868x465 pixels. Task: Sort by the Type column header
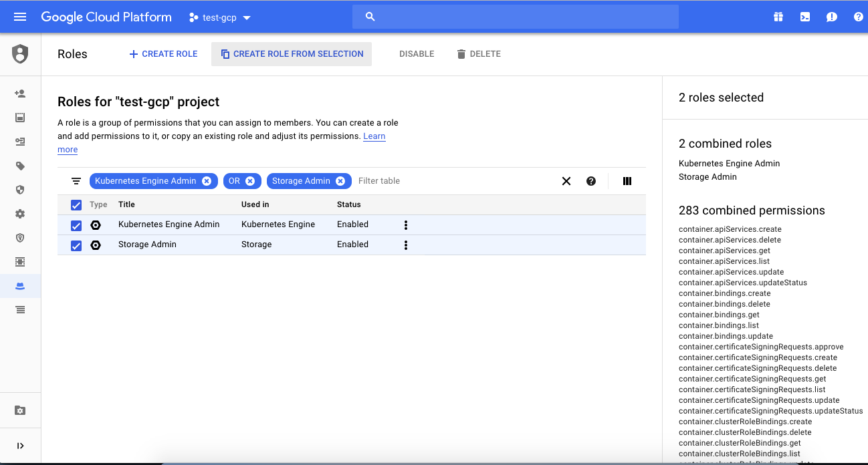click(x=98, y=204)
